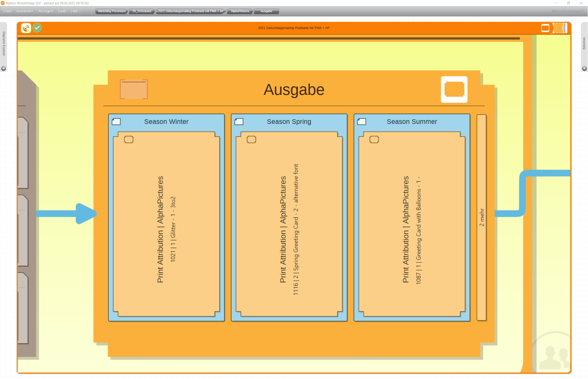Open the Hilfe menu
588x379 pixels.
pos(74,11)
